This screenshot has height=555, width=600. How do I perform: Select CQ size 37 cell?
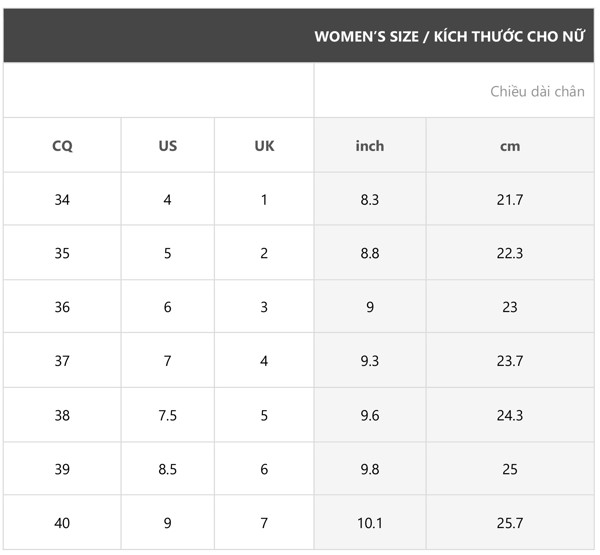pos(62,362)
